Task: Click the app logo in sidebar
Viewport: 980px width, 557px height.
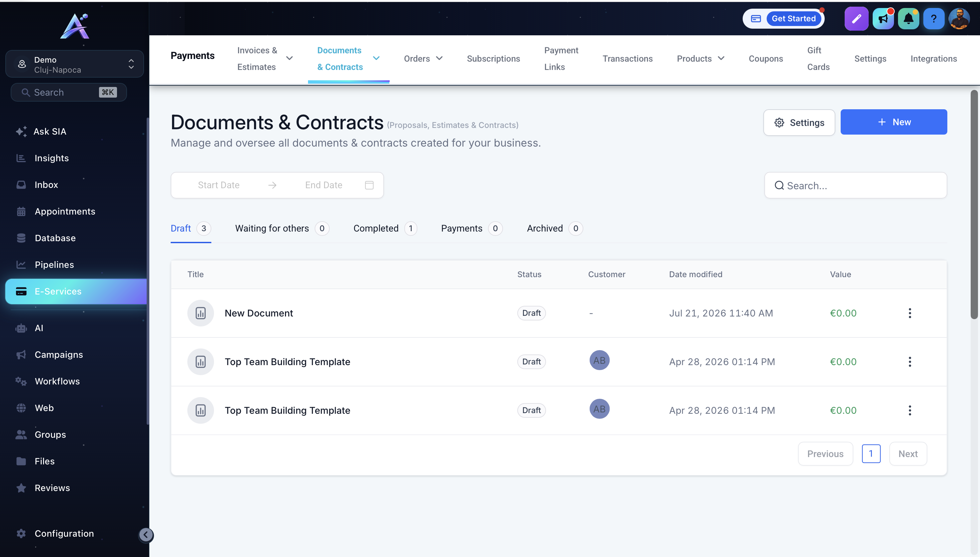Action: pos(75,26)
